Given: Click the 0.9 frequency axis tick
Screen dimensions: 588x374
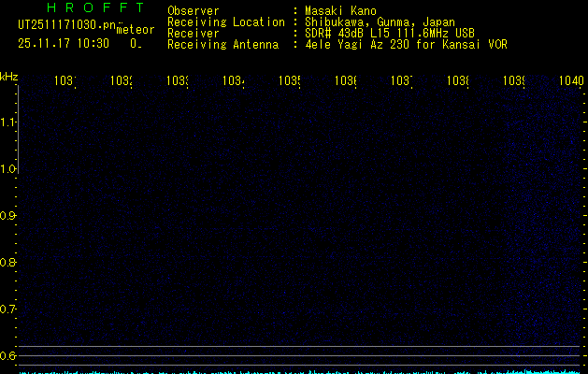Looking at the screenshot, I should tap(8, 215).
